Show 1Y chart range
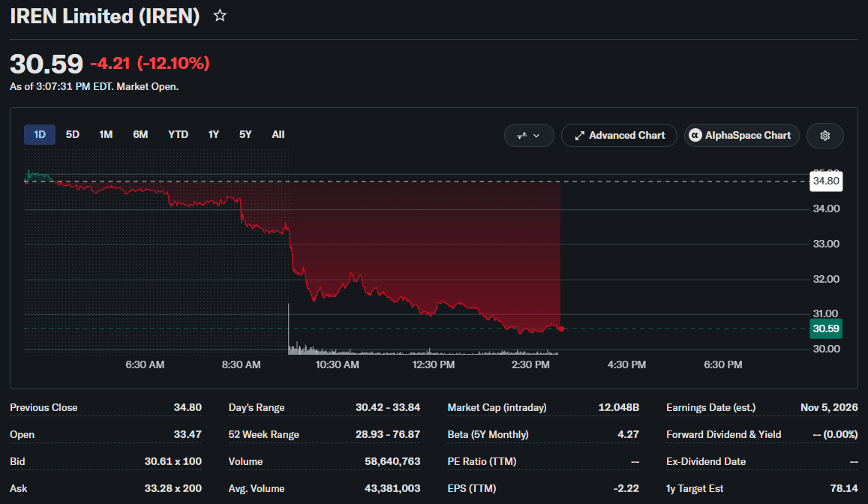The height and width of the screenshot is (504, 868). (x=214, y=134)
